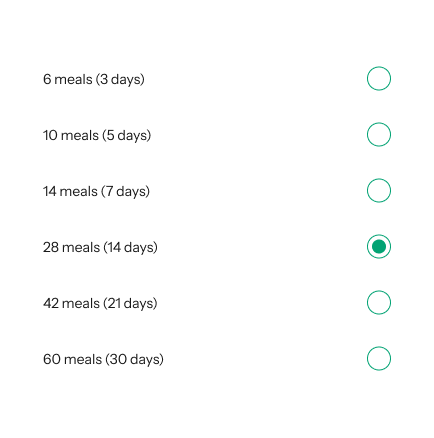Viewport: 434px width, 438px height.
Task: Click the "42 meals (21 days)" label text
Action: point(100,304)
